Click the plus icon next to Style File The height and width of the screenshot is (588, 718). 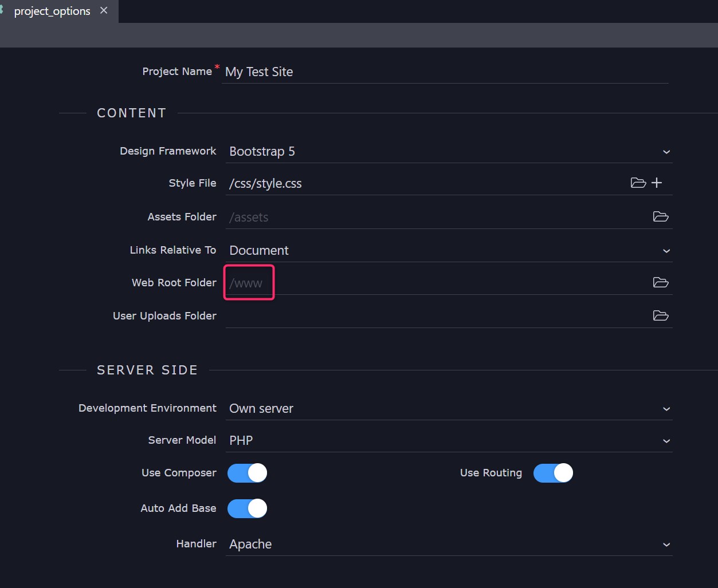coord(657,183)
